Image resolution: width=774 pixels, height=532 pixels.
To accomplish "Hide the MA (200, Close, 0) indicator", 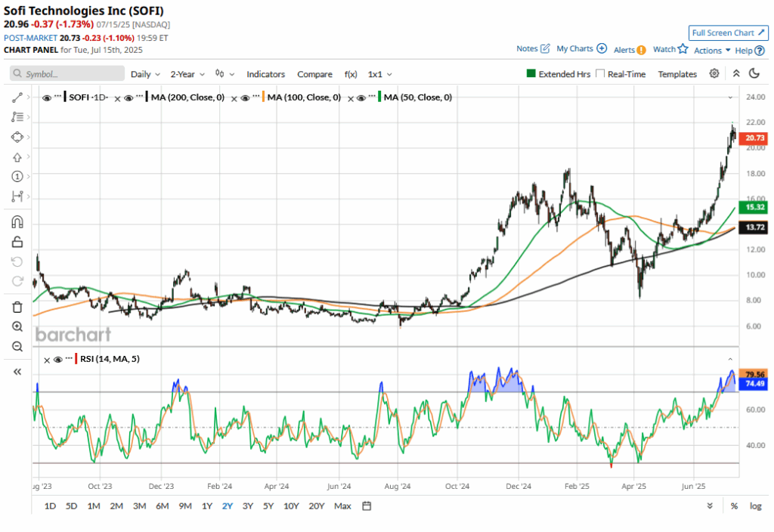I will coord(129,97).
